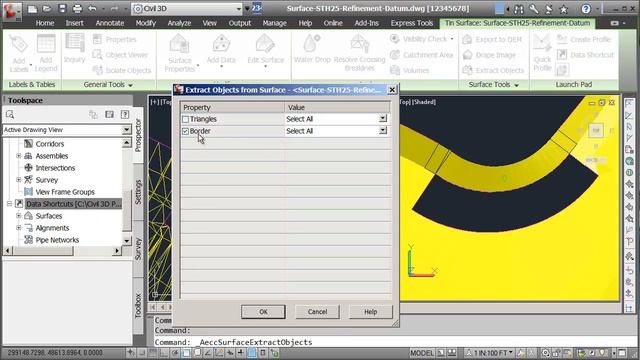Click Isolate Objects in the ribbon

(x=122, y=71)
